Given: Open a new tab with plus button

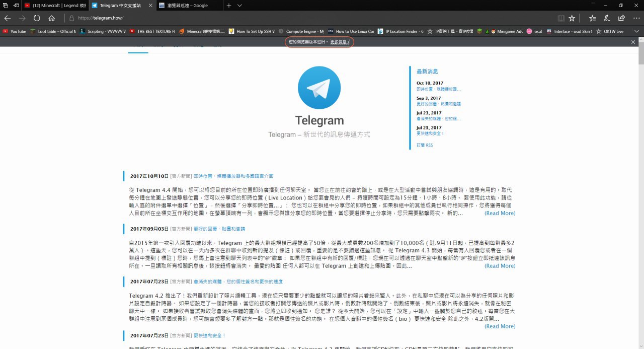Looking at the screenshot, I should coord(229,5).
